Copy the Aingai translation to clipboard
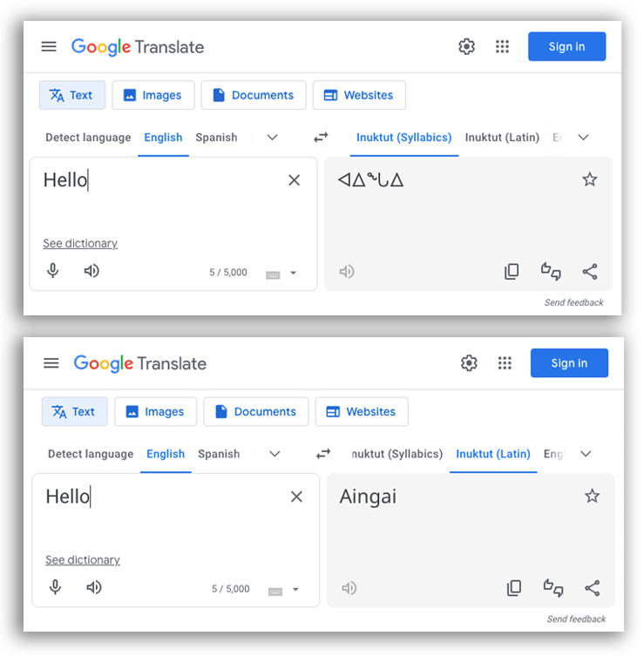 tap(514, 588)
